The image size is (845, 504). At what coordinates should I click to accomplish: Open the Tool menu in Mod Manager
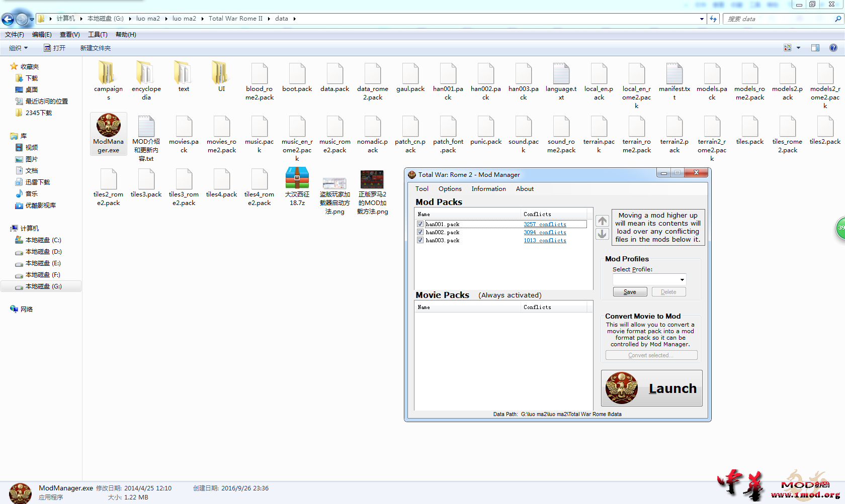[422, 189]
